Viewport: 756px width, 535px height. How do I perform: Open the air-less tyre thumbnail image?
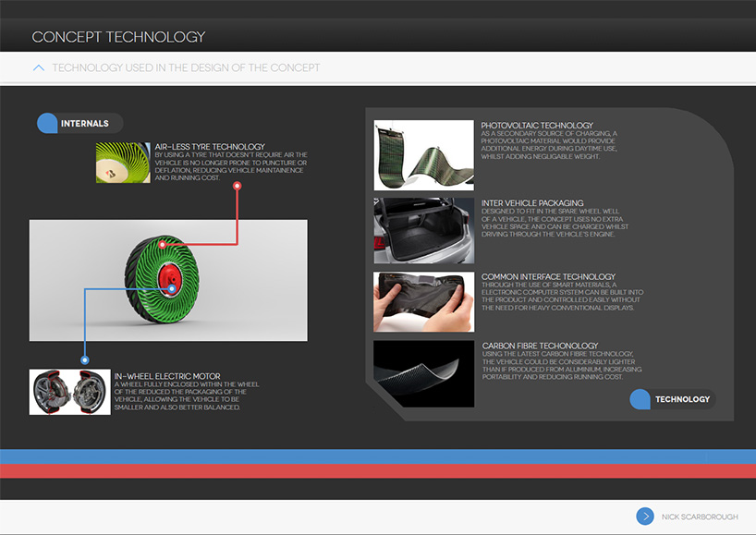tap(124, 163)
